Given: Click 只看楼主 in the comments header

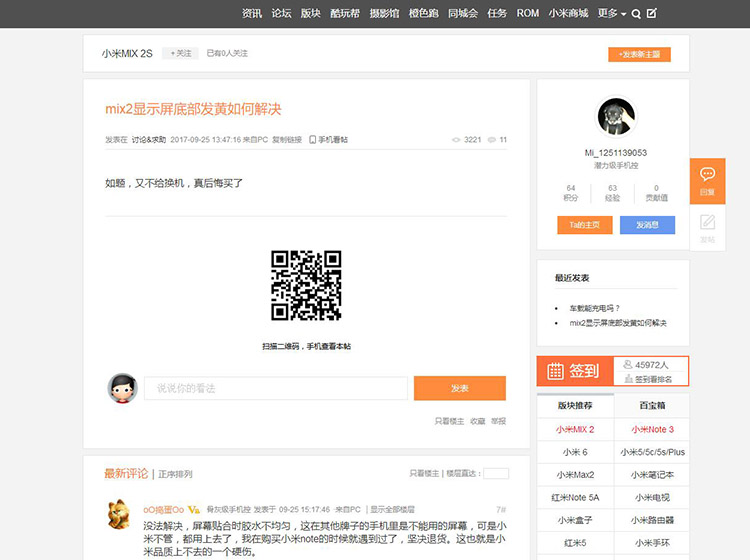Looking at the screenshot, I should coord(424,473).
